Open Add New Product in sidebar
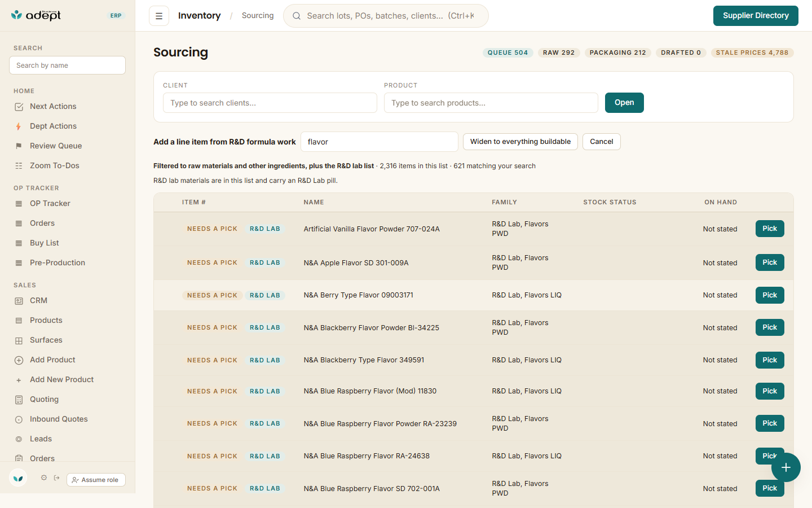 [x=61, y=379]
